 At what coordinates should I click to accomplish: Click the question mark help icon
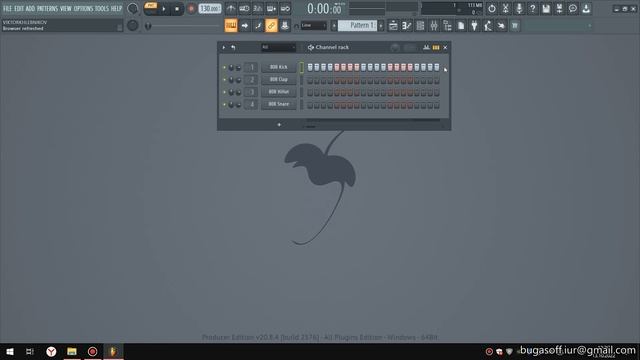point(532,9)
